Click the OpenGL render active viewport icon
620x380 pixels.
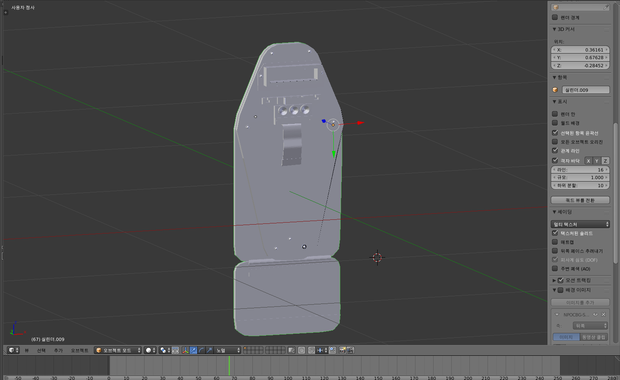coord(342,350)
